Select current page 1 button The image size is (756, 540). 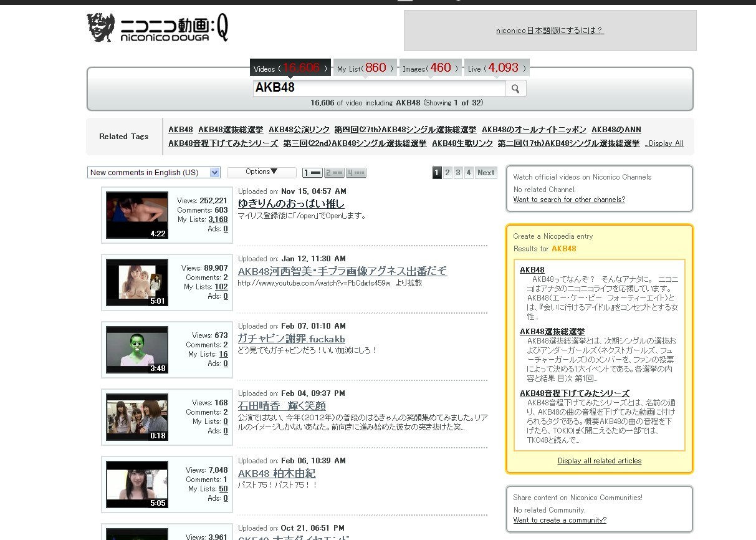coord(437,173)
